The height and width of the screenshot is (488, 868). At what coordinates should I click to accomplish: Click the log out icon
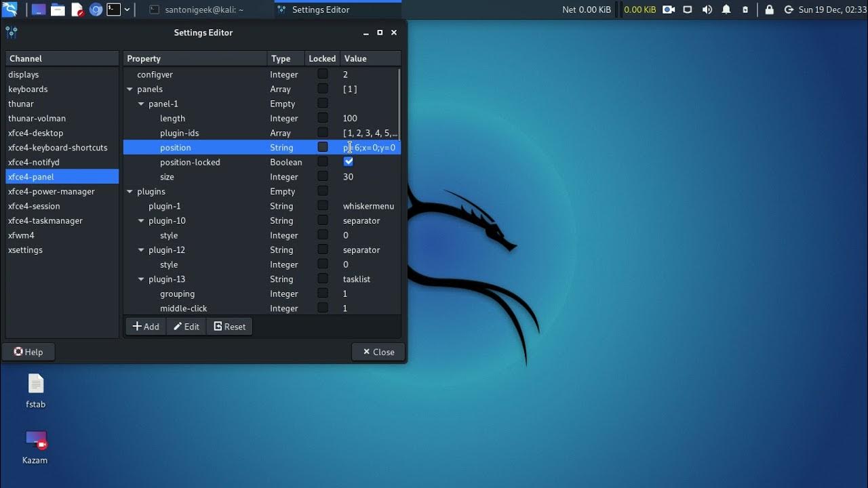coord(788,9)
